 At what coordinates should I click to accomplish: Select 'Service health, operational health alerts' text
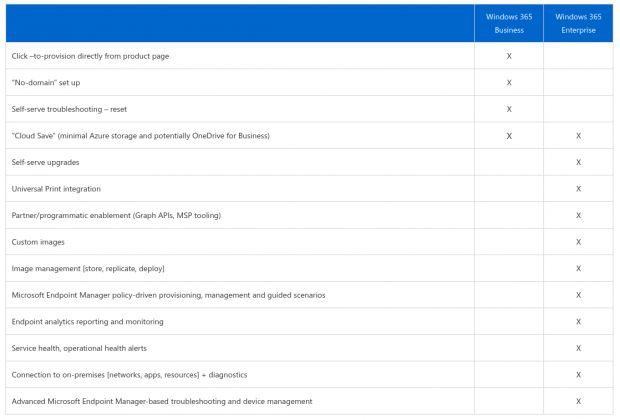pos(79,348)
